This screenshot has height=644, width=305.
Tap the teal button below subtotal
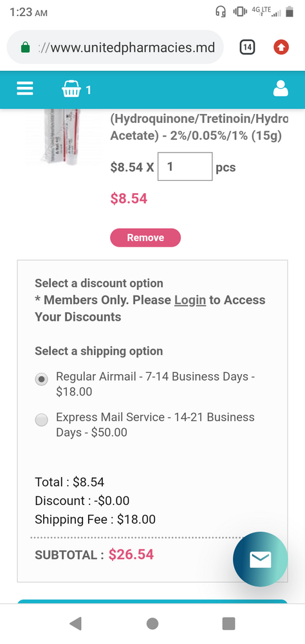coord(152,601)
